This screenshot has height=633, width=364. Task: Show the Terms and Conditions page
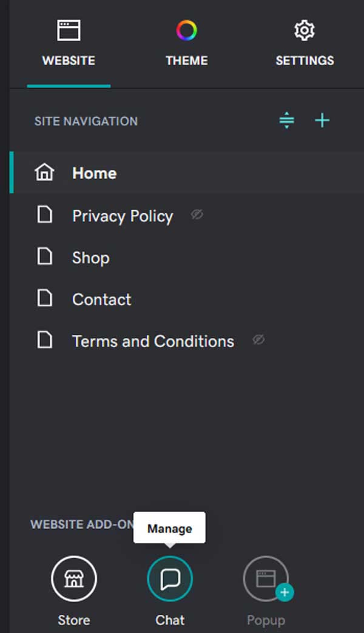coord(258,340)
